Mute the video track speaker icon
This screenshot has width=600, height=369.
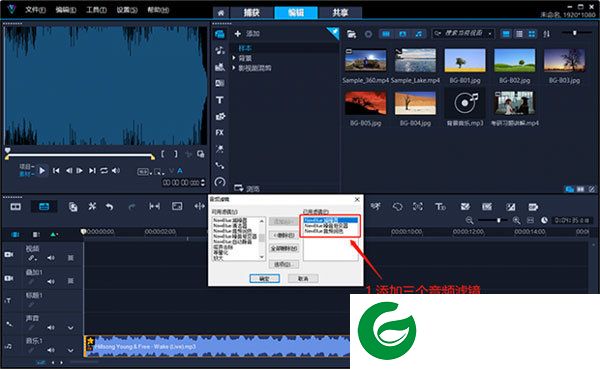pos(51,258)
